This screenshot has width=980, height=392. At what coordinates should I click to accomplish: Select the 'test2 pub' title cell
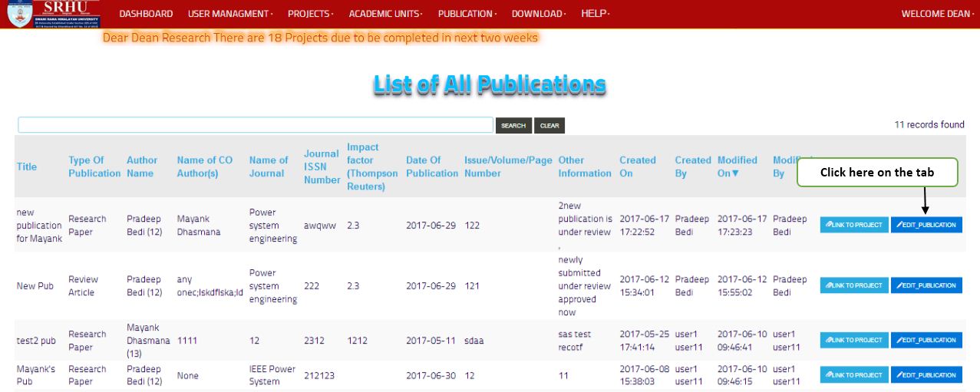[x=36, y=341]
